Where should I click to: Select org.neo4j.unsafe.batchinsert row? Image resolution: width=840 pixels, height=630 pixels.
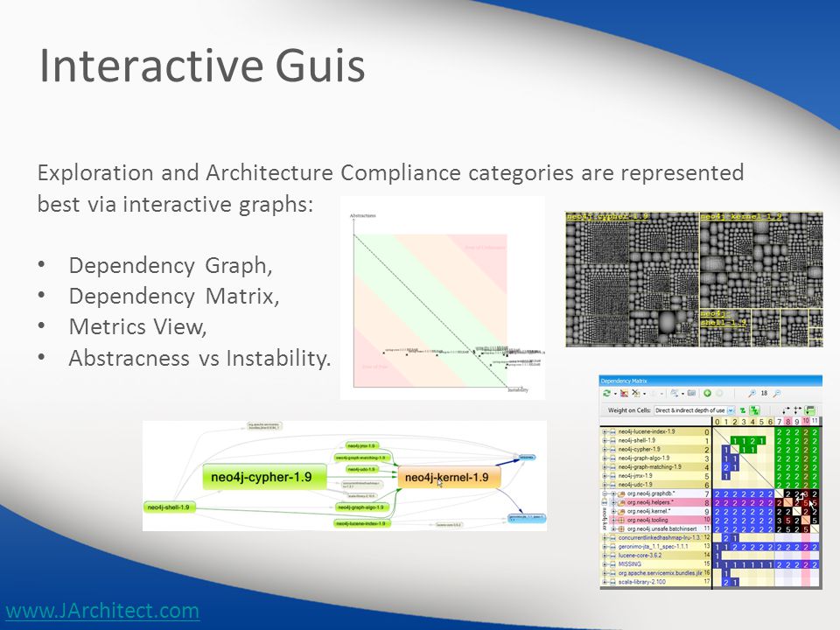pyautogui.click(x=662, y=528)
